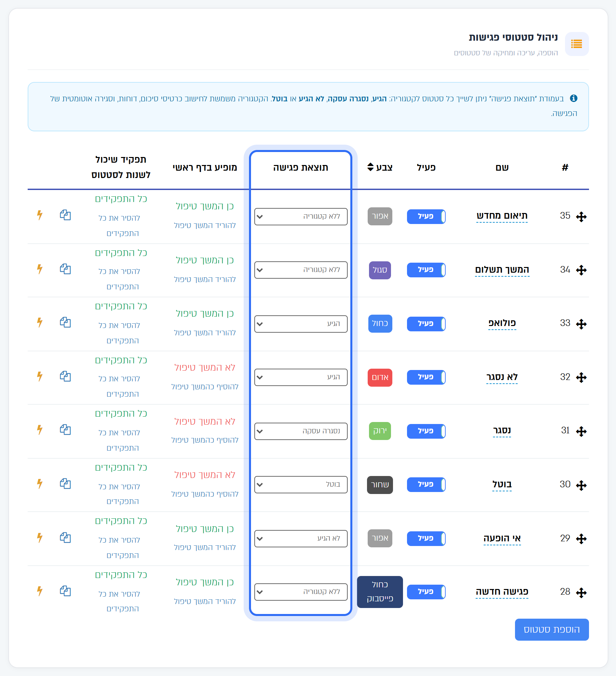Image resolution: width=616 pixels, height=676 pixels.
Task: Click the הוספת סטטוס button
Action: pyautogui.click(x=552, y=629)
